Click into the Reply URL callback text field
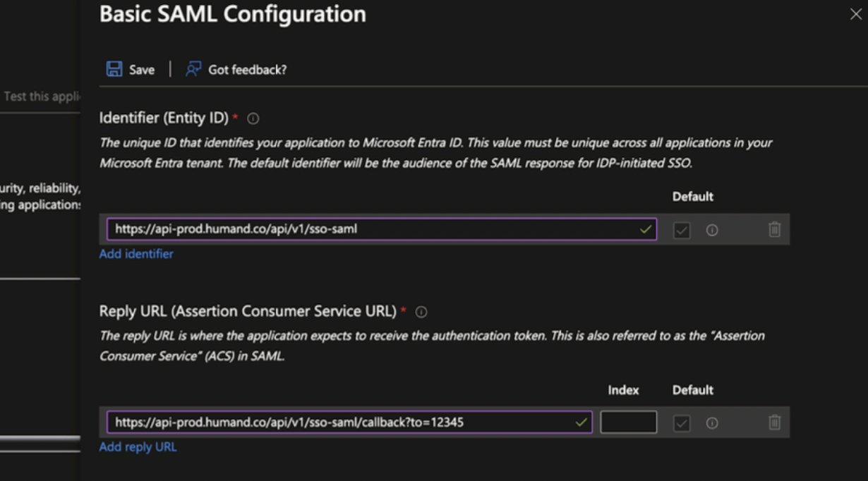Screen dimensions: 868x481 (x=339, y=422)
